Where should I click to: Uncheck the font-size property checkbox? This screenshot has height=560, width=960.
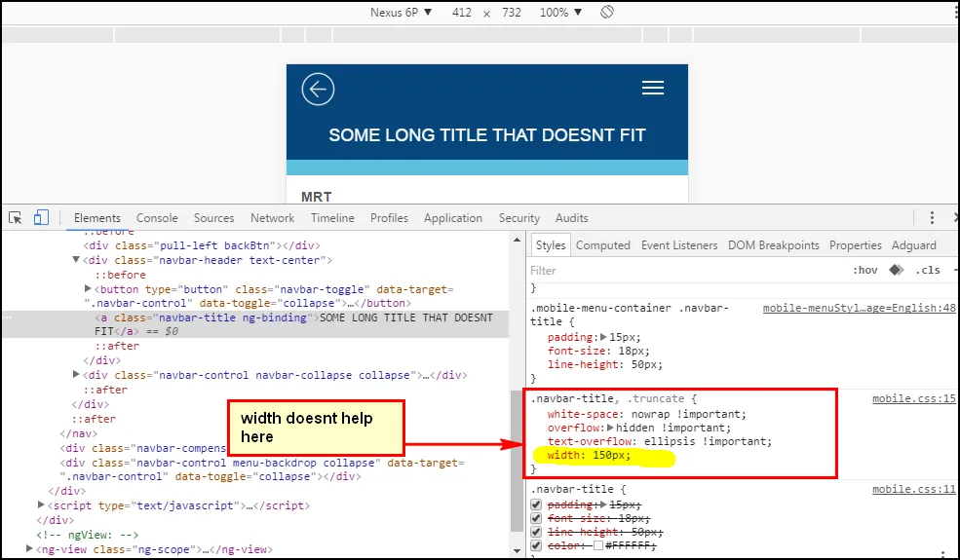pos(536,518)
